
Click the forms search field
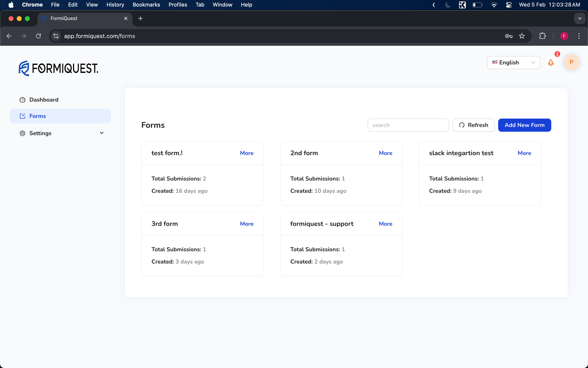pos(408,125)
